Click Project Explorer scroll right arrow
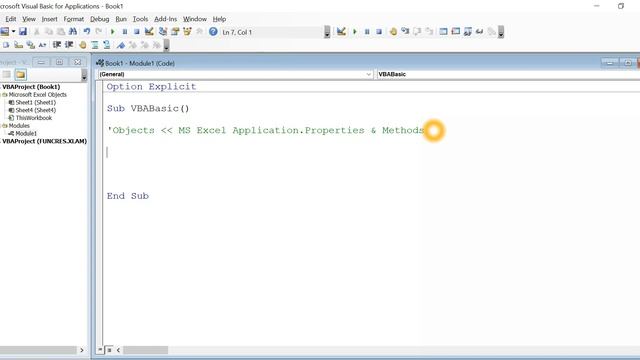640x360 pixels. pyautogui.click(x=82, y=350)
